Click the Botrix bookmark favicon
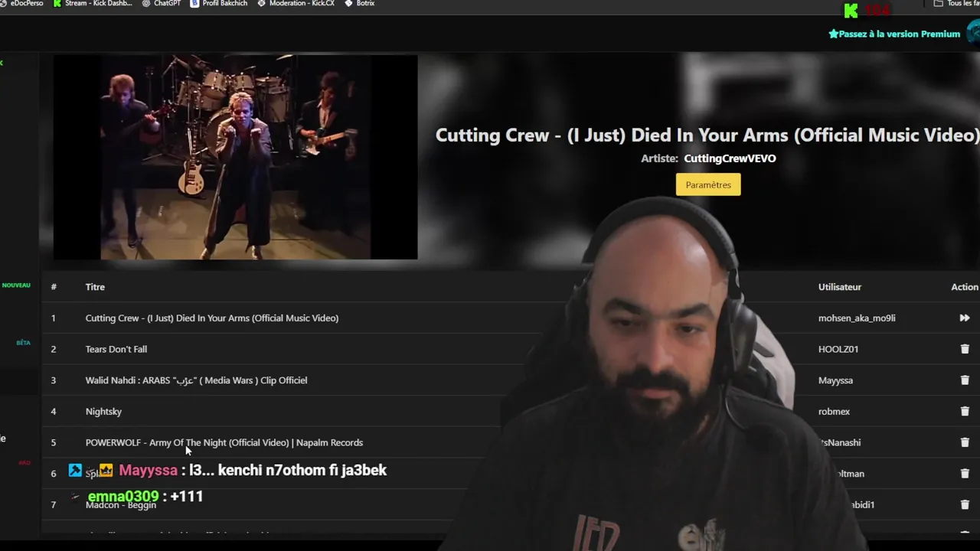The image size is (980, 551). point(349,3)
